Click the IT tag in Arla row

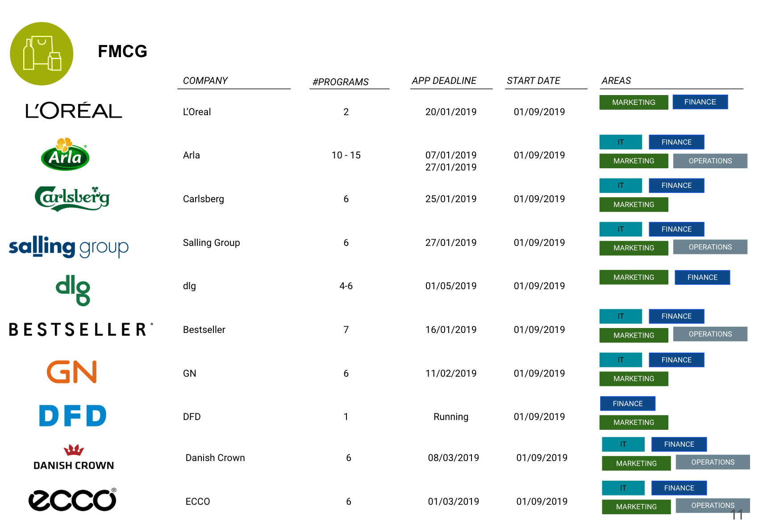pos(621,142)
